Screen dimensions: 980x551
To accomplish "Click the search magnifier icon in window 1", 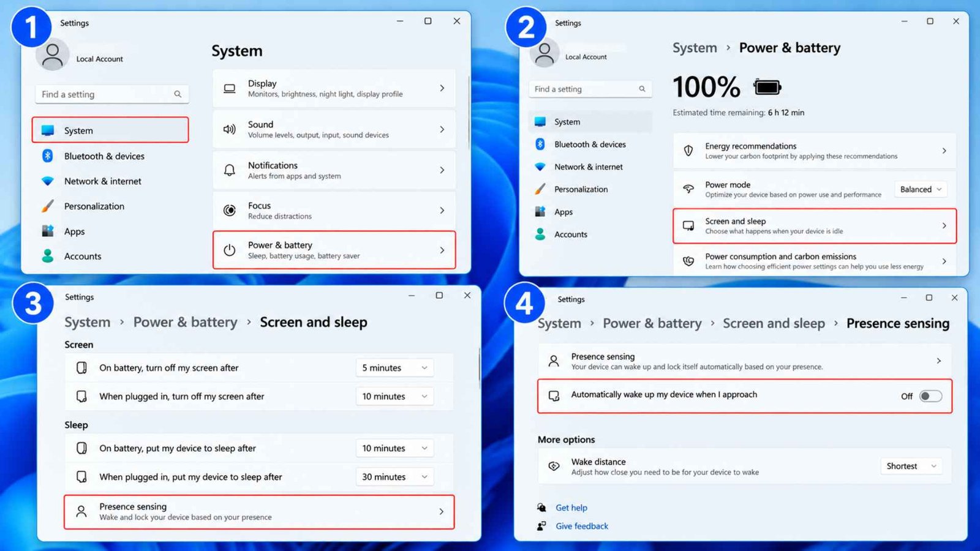I will [x=178, y=94].
